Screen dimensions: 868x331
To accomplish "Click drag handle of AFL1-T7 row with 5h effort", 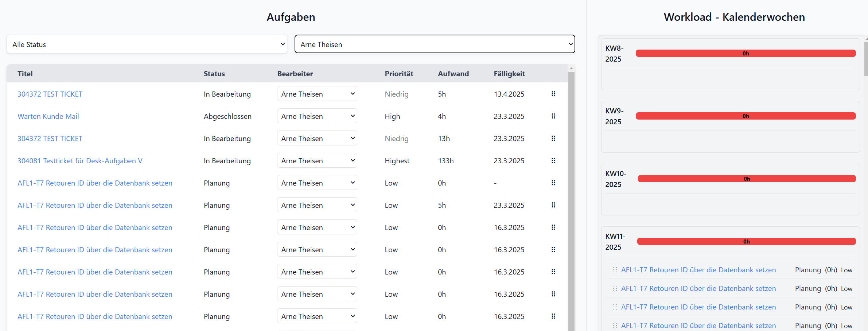I will click(553, 205).
